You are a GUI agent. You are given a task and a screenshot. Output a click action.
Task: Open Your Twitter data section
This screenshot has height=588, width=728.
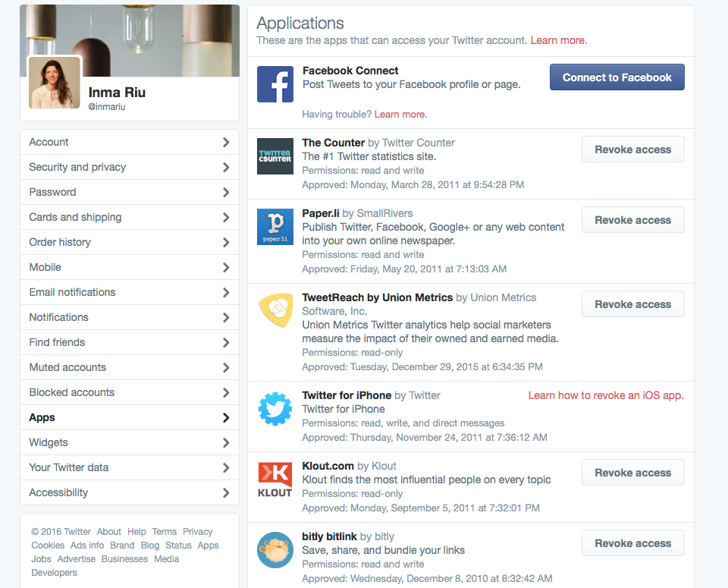[x=130, y=467]
